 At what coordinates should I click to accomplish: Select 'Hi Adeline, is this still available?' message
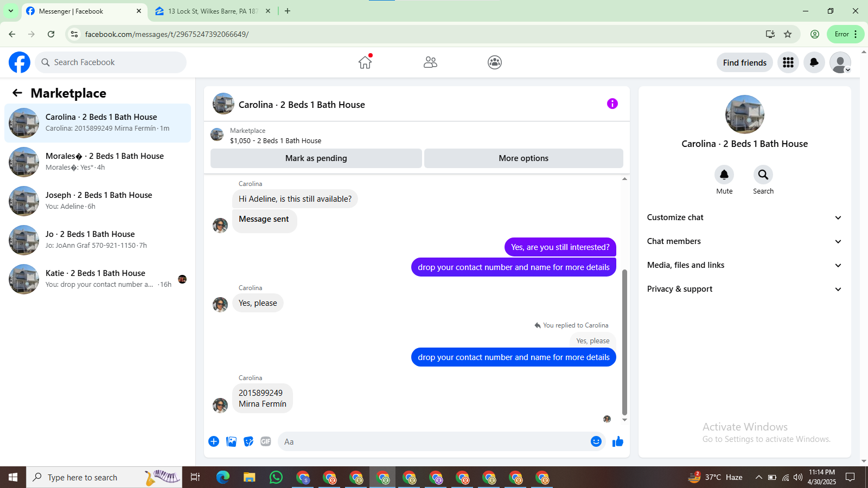click(x=295, y=199)
